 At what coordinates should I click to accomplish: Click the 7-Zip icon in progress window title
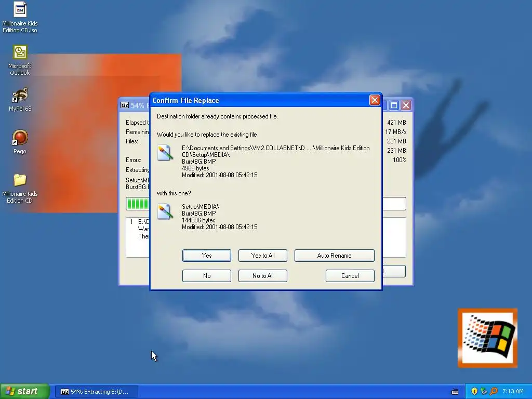[125, 105]
